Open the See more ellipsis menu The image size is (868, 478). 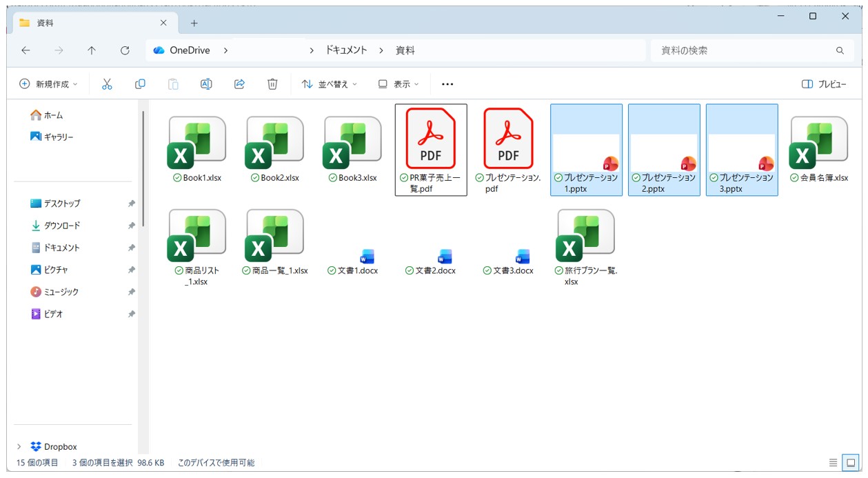click(447, 84)
